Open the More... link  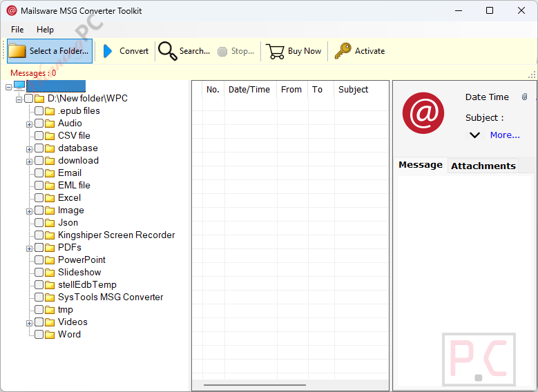coord(505,135)
